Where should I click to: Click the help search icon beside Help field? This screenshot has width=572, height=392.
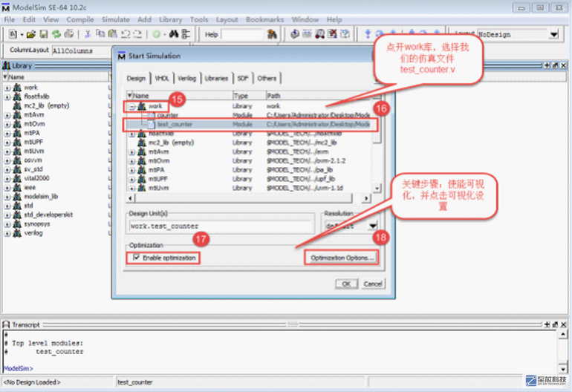pyautogui.click(x=272, y=34)
